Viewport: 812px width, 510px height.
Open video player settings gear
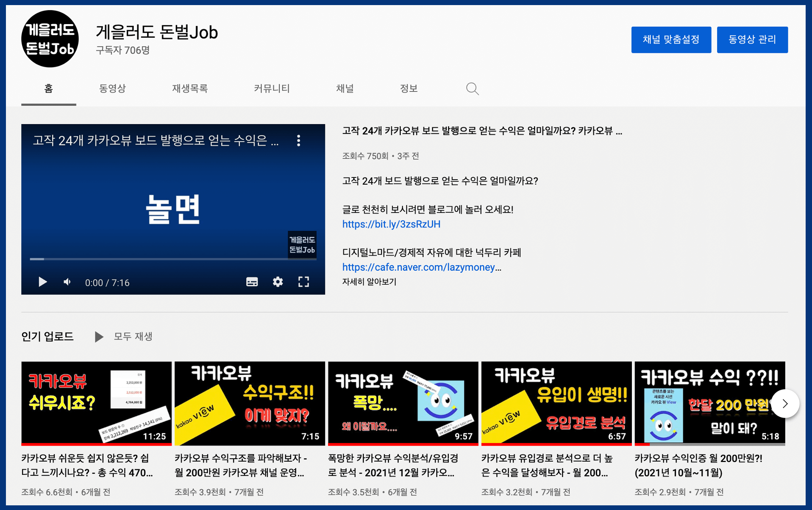point(278,282)
